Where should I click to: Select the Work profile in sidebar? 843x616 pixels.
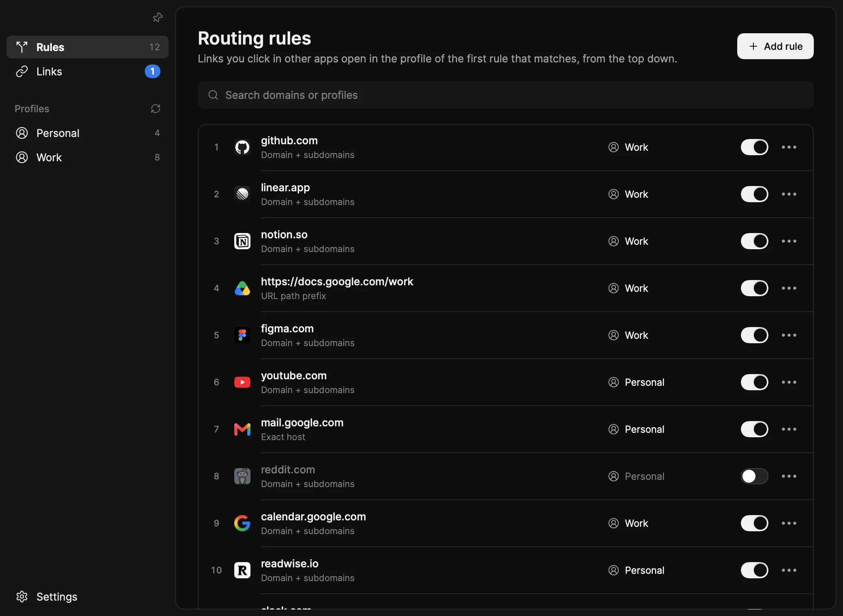(88, 157)
